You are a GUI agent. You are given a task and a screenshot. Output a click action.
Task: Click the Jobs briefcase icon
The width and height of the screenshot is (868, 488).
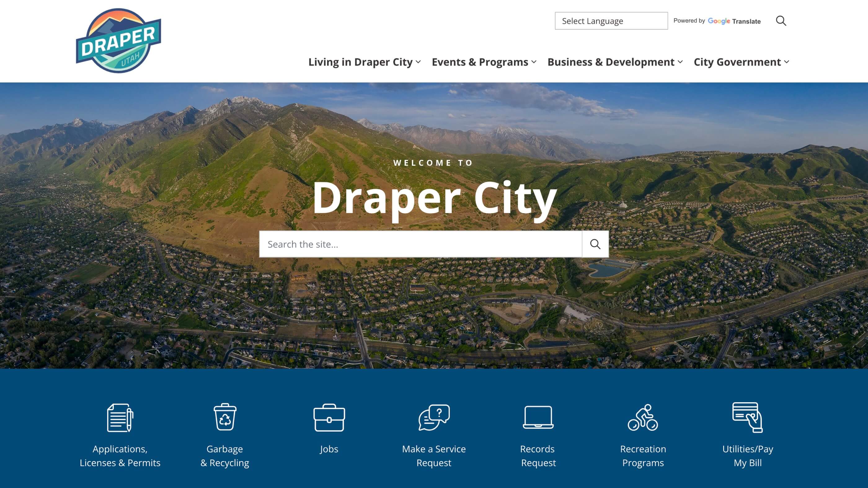pyautogui.click(x=329, y=418)
